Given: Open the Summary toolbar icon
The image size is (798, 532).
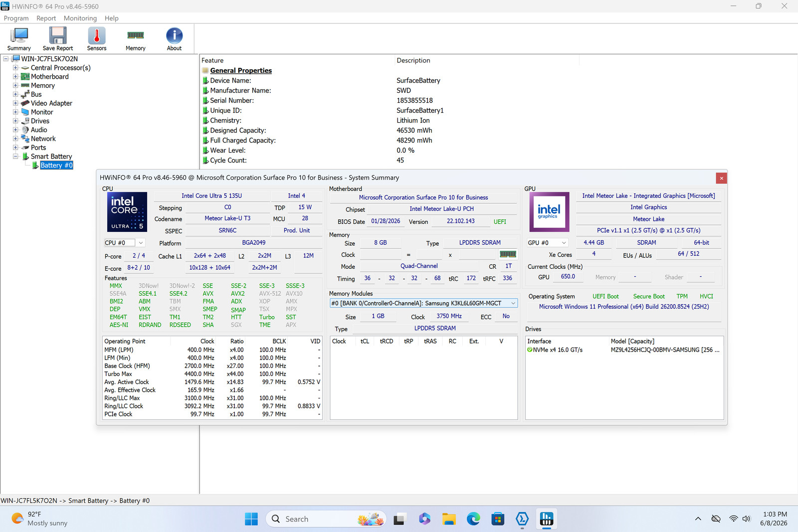Looking at the screenshot, I should click(19, 39).
